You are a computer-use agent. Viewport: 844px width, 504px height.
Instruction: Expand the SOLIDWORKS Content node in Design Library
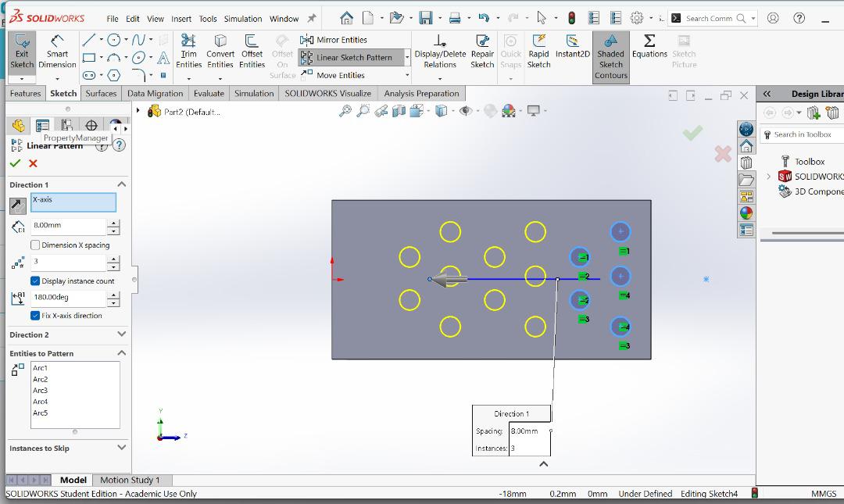tap(769, 176)
